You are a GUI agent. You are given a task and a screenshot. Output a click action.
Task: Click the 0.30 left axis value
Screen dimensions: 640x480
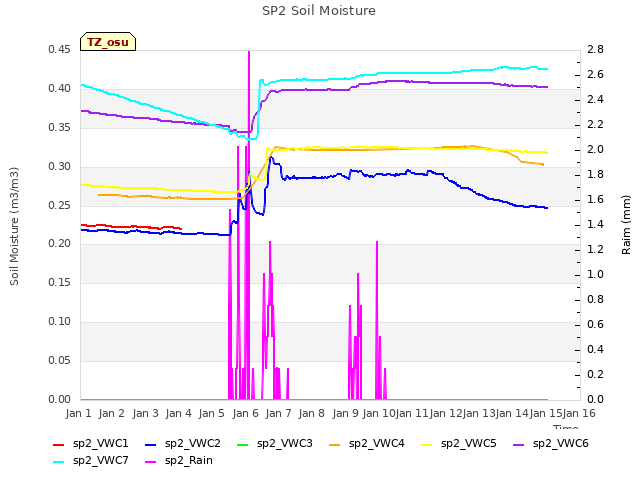(x=60, y=166)
